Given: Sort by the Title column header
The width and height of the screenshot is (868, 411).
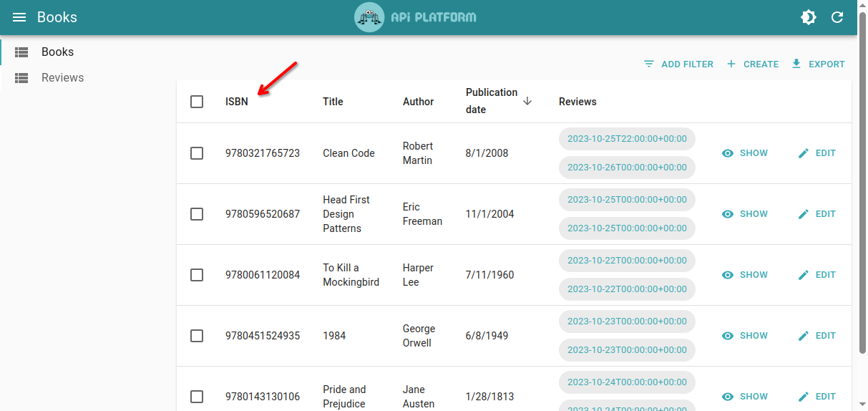Looking at the screenshot, I should [x=333, y=102].
